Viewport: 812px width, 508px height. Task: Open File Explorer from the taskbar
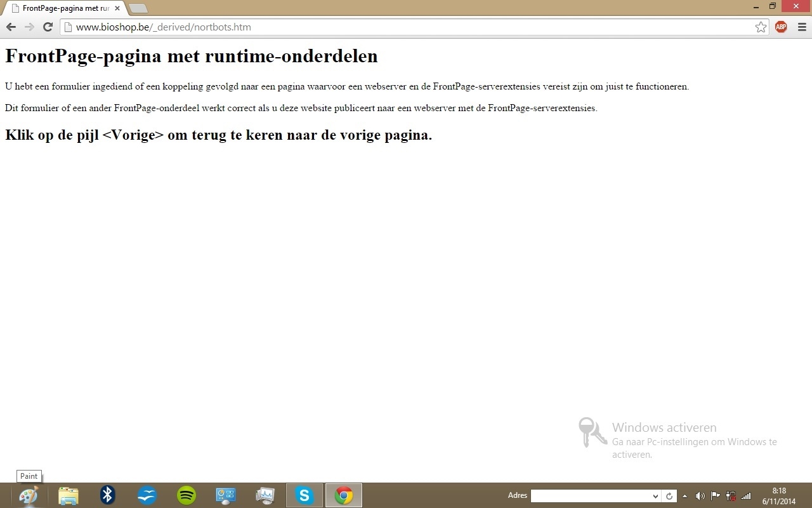(69, 495)
